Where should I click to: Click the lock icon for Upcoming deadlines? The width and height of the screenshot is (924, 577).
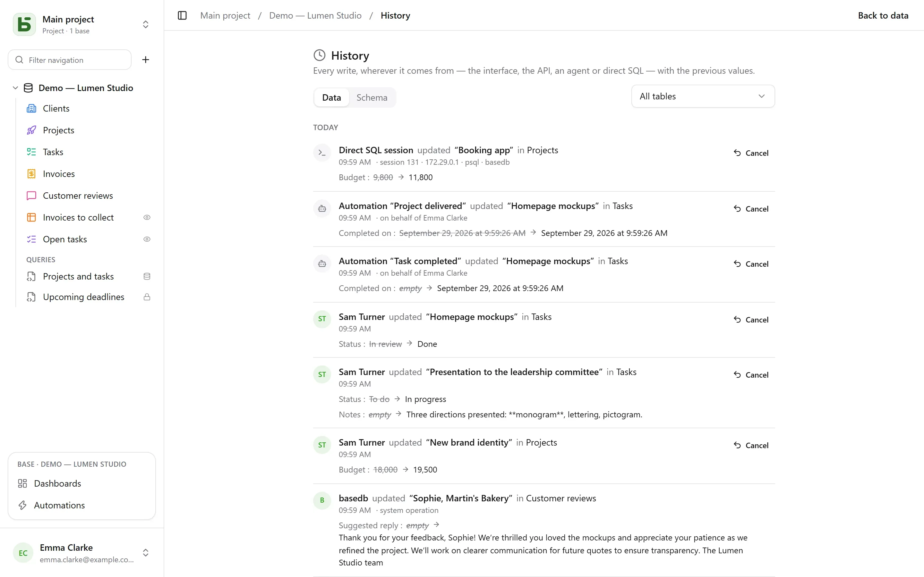(x=147, y=297)
